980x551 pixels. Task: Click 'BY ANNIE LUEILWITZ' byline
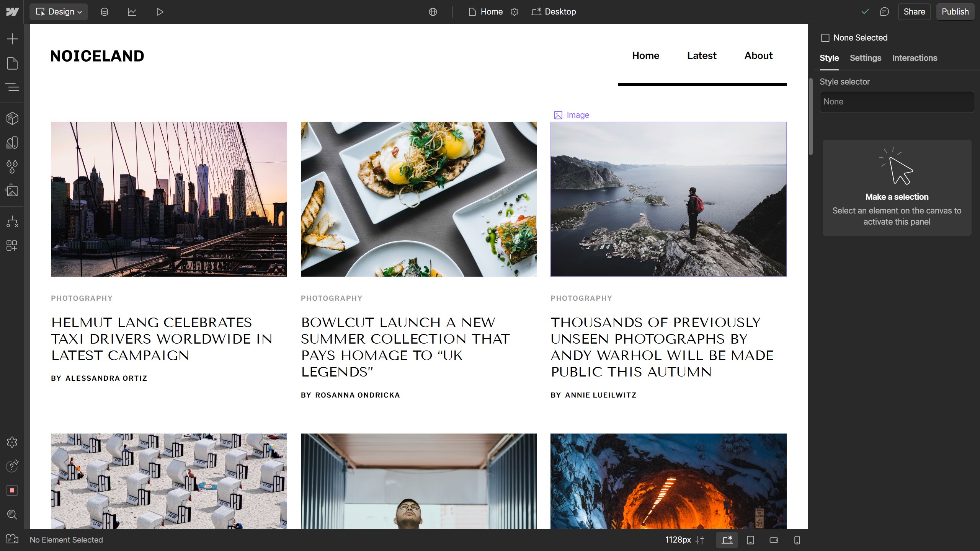click(x=593, y=395)
